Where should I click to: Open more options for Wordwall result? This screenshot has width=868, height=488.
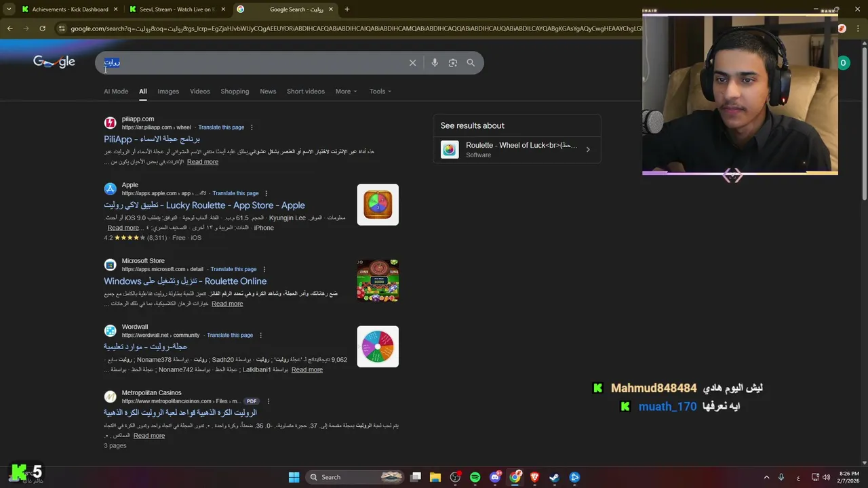pos(260,335)
